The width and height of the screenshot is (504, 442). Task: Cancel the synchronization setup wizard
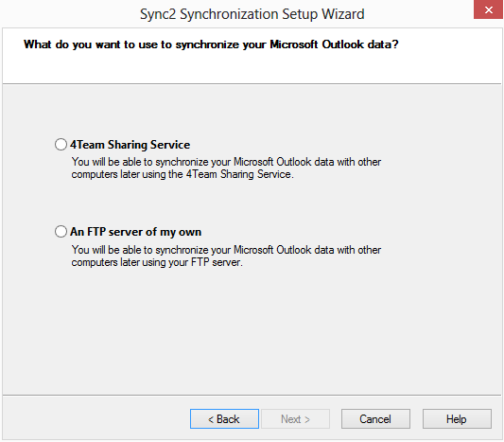375,419
